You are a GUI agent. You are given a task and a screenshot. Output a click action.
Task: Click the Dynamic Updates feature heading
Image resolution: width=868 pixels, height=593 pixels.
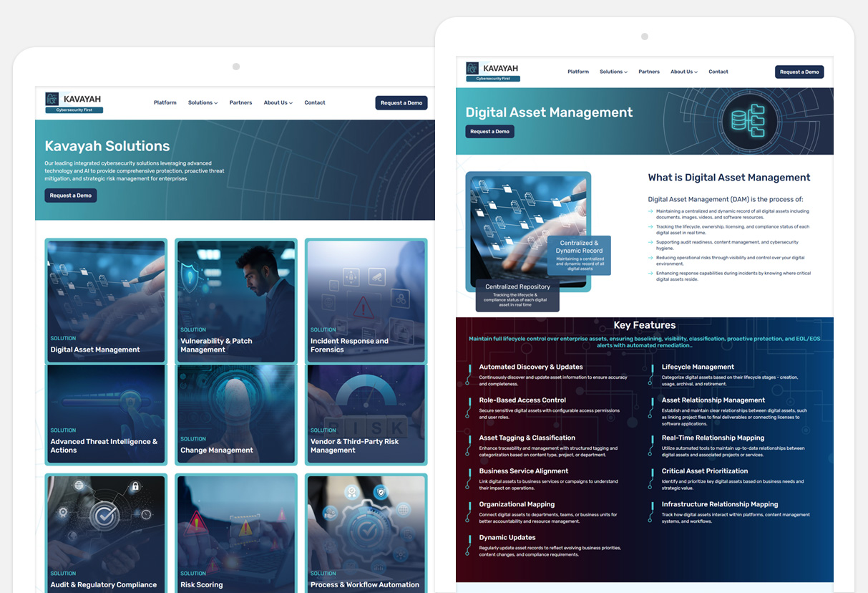pos(507,537)
